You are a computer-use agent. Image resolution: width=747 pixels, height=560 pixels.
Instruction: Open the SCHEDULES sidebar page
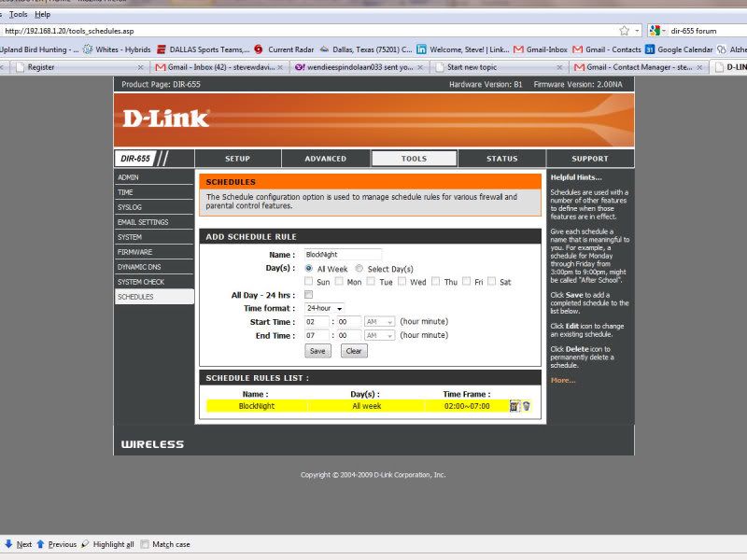(154, 297)
